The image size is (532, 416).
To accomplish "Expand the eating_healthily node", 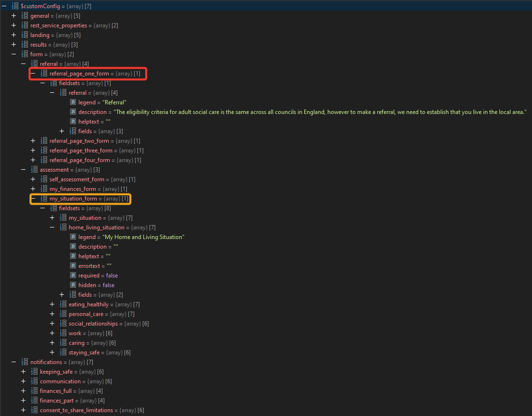I will point(52,304).
